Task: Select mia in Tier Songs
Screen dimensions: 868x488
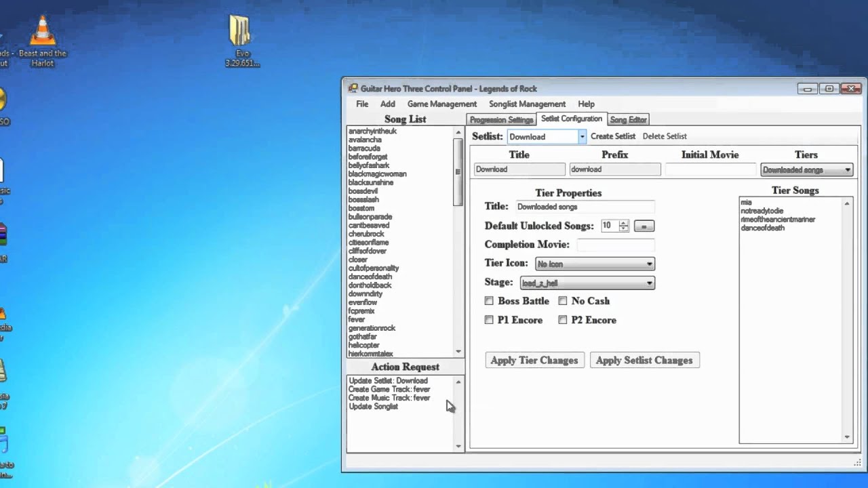Action: pos(746,202)
